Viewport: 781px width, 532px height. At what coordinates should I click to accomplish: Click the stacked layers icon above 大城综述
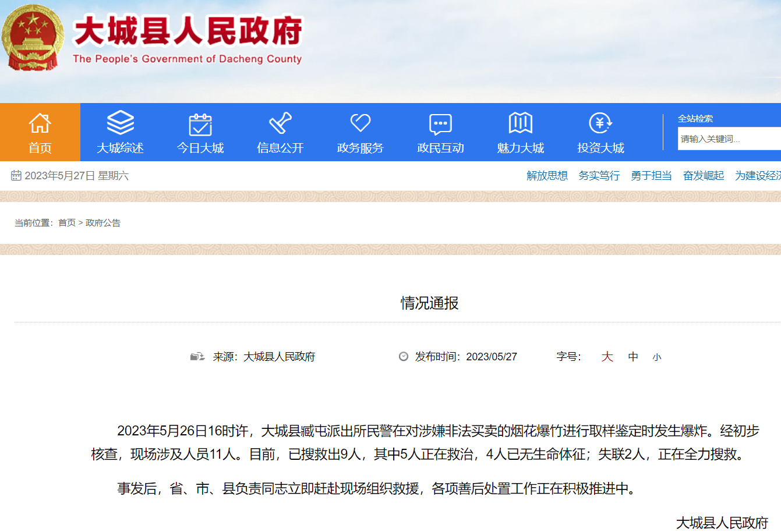pyautogui.click(x=120, y=123)
